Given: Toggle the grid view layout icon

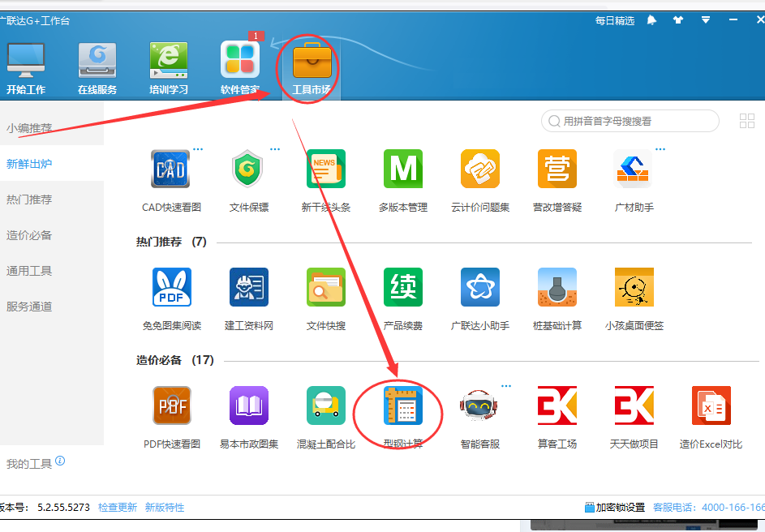Looking at the screenshot, I should (747, 121).
